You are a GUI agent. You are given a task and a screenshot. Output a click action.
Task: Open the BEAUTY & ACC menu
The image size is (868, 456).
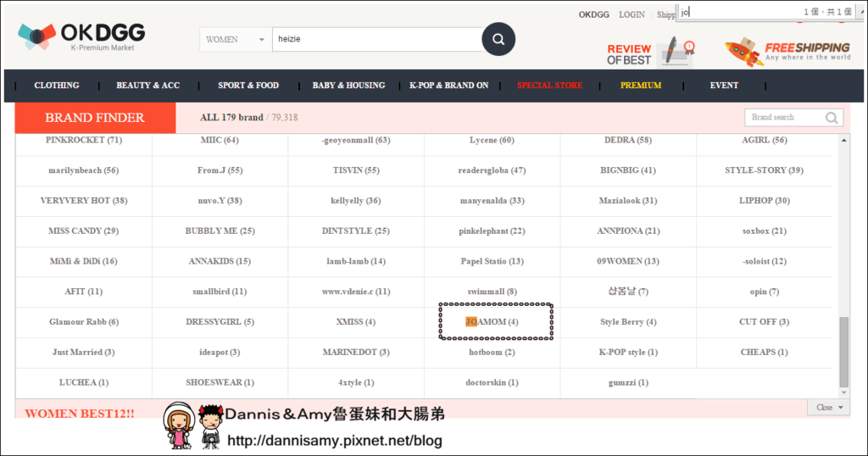pos(147,86)
